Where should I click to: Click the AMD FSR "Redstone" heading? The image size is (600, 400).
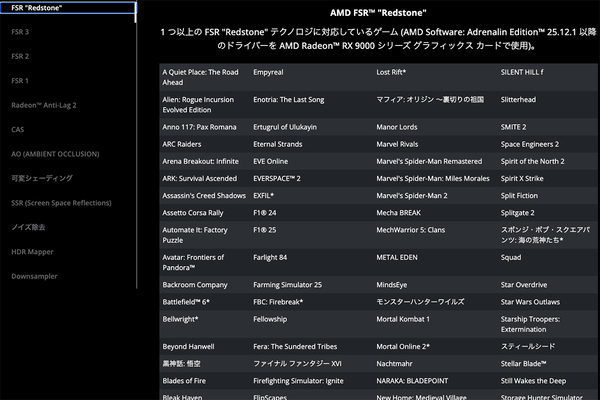pyautogui.click(x=378, y=13)
